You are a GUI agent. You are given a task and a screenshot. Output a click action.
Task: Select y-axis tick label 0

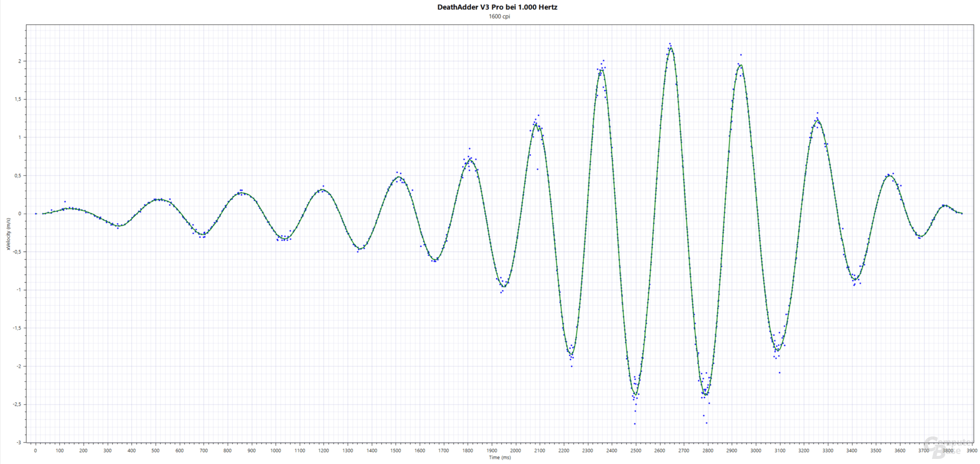tap(20, 214)
